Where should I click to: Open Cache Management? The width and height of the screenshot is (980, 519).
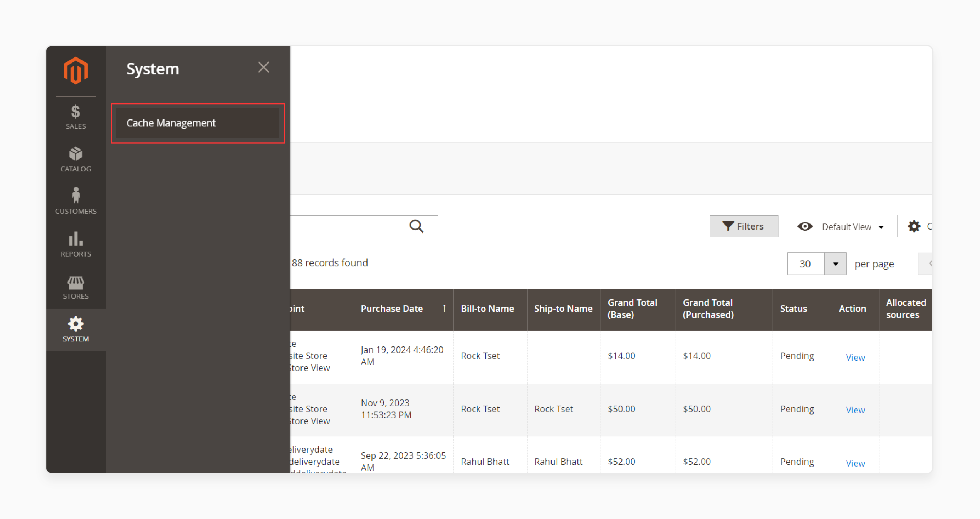[198, 123]
